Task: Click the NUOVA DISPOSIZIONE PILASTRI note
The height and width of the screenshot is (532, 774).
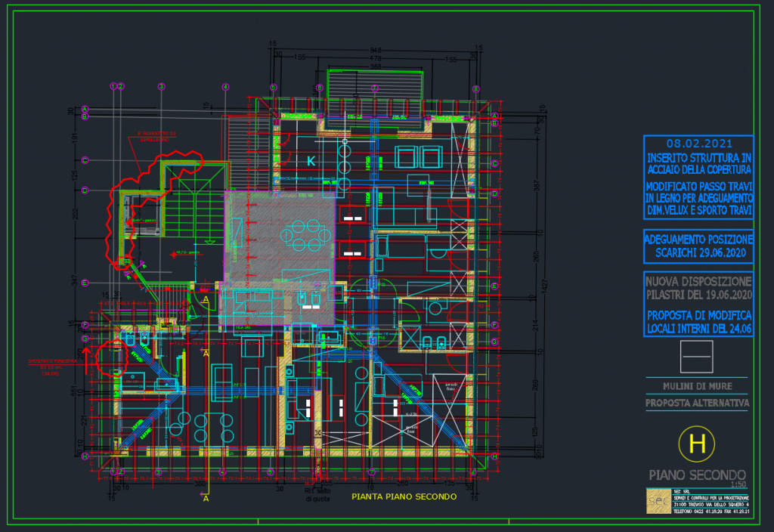Action: pyautogui.click(x=698, y=287)
